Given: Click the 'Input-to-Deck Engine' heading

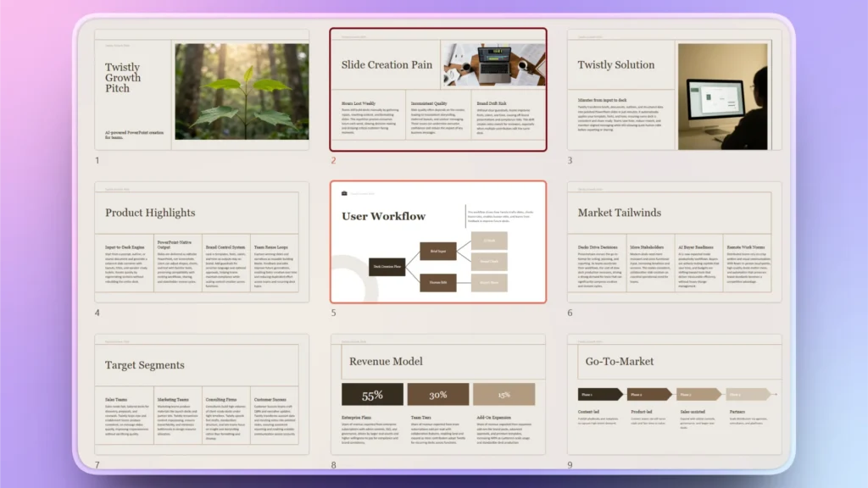Looking at the screenshot, I should pyautogui.click(x=125, y=247).
